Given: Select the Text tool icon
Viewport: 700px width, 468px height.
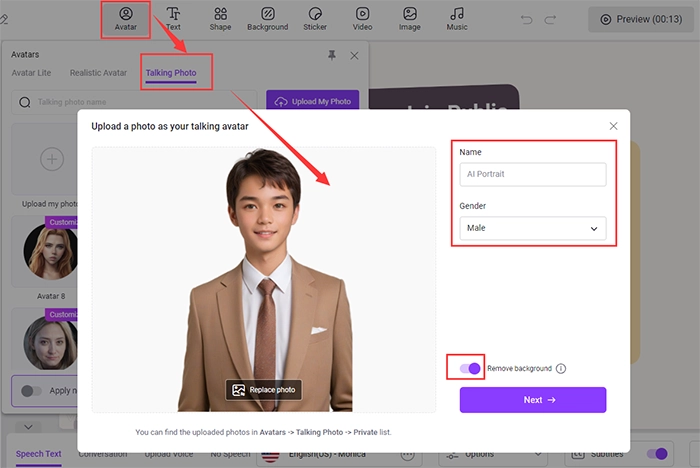Looking at the screenshot, I should pyautogui.click(x=173, y=18).
